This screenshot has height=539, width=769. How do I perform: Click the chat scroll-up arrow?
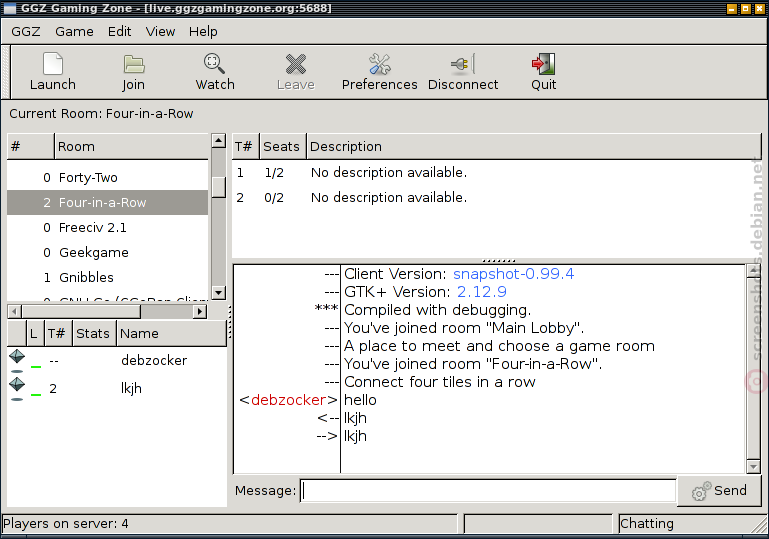pos(753,271)
